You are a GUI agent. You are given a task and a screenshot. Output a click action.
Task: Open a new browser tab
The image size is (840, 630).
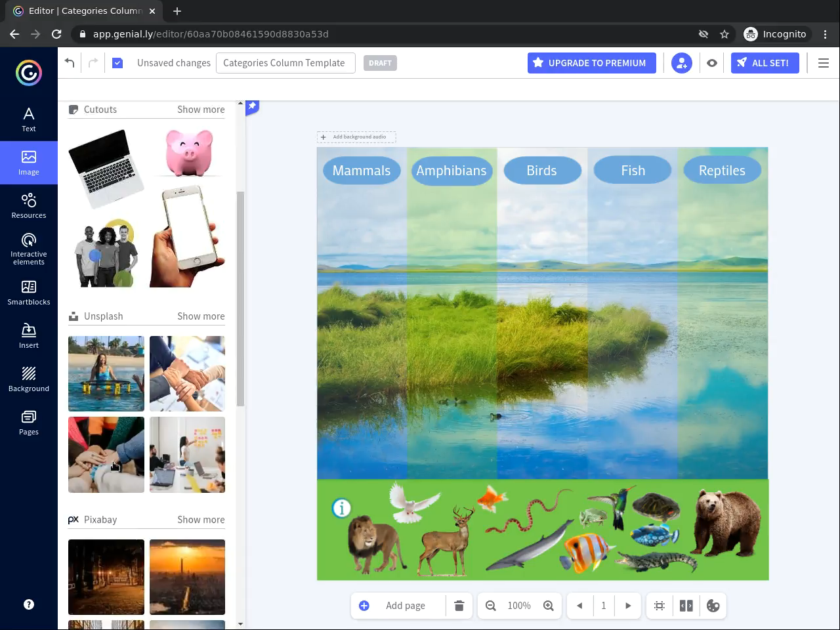(177, 10)
